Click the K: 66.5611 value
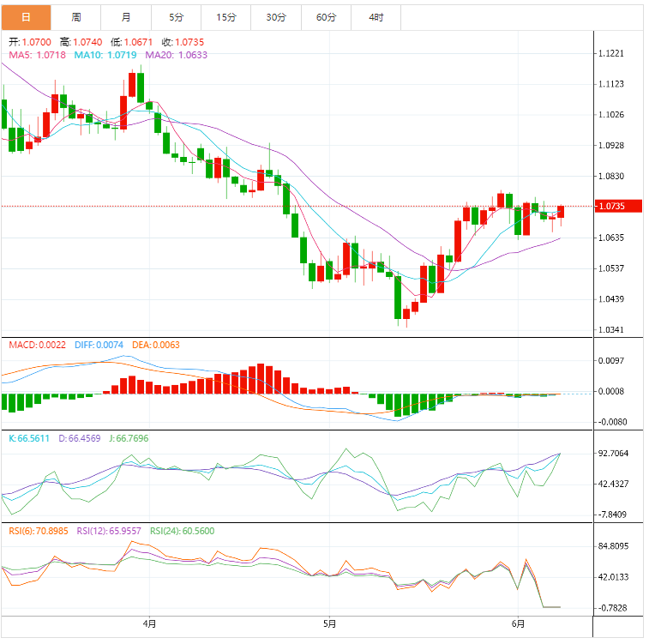 29,439
